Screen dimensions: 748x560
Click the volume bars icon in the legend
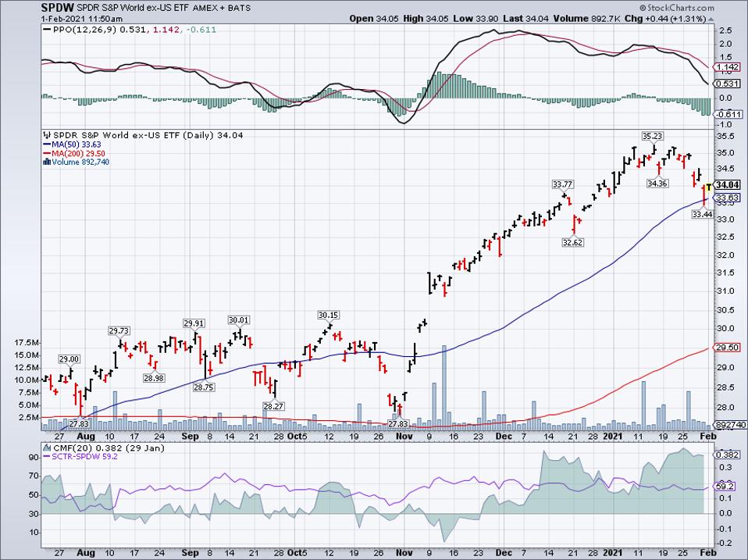(47, 162)
